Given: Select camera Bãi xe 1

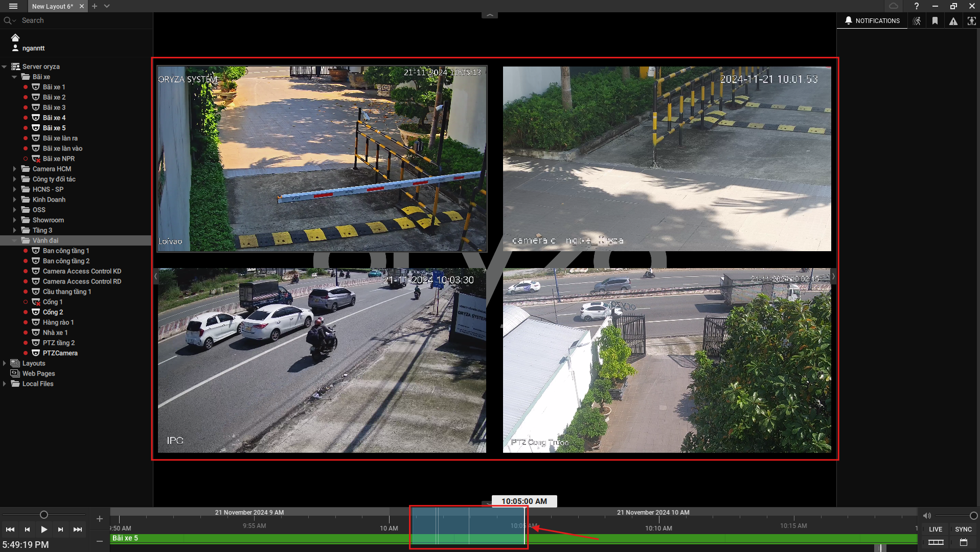Looking at the screenshot, I should tap(54, 87).
